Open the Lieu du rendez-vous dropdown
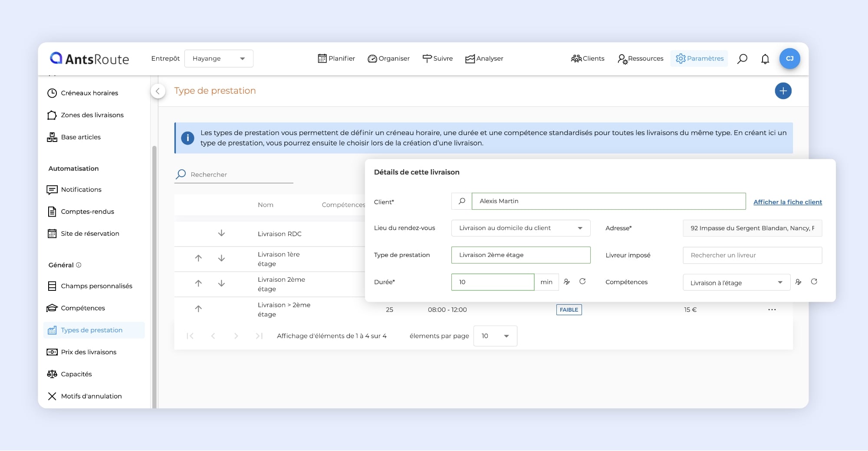 [x=520, y=228]
